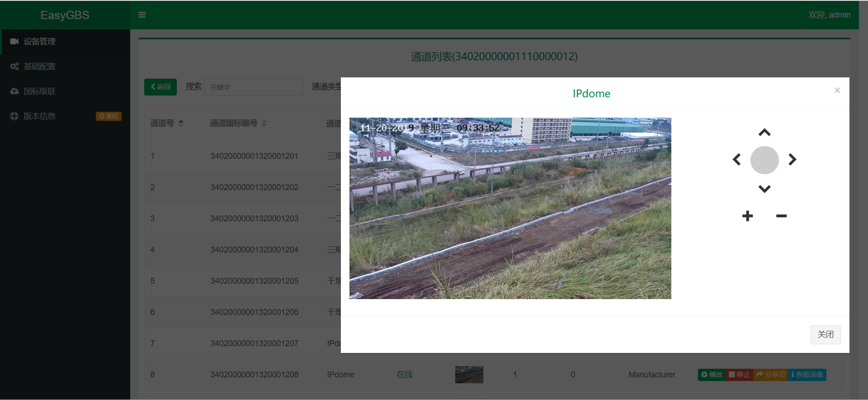Open 设备管理 in the sidebar
Image resolution: width=868 pixels, height=400 pixels.
65,42
